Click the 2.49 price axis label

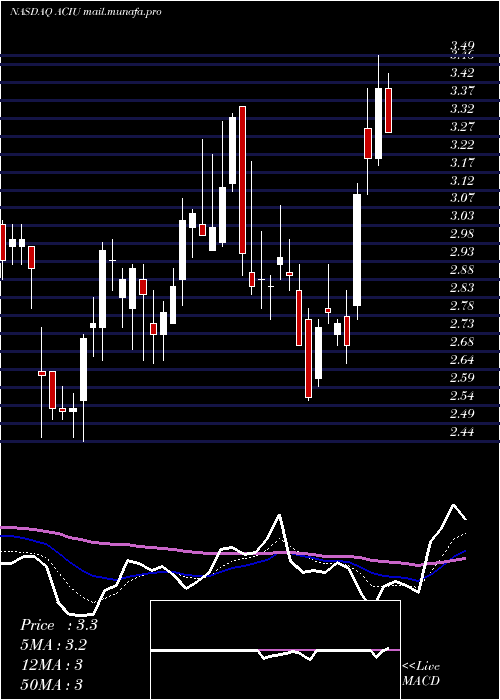click(x=462, y=414)
